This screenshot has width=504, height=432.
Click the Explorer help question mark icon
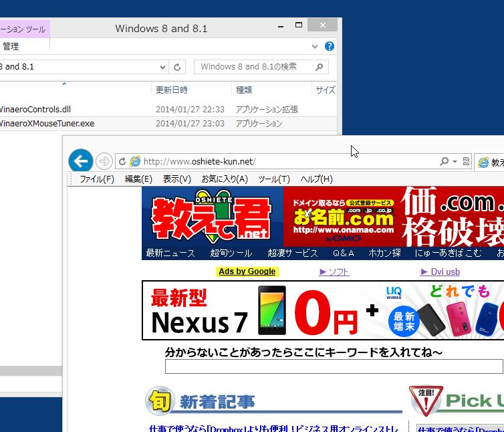(329, 46)
